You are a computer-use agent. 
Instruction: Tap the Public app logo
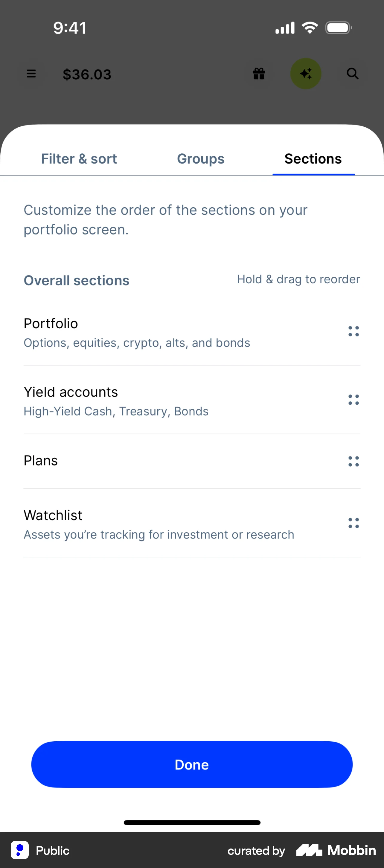(20, 850)
